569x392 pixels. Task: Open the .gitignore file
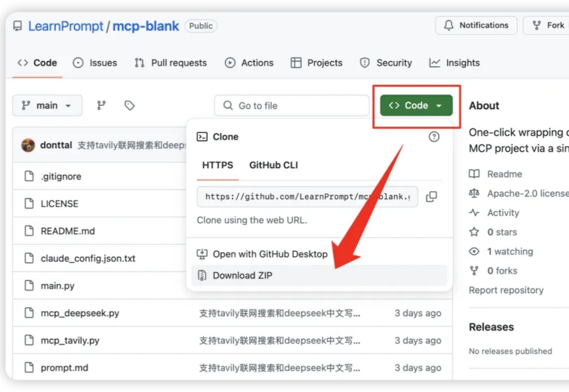point(61,177)
